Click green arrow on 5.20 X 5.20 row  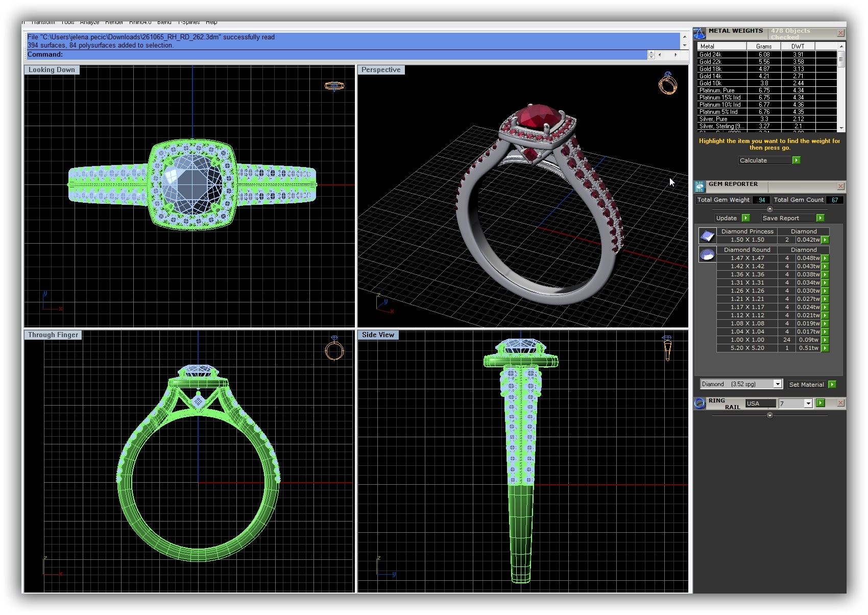[x=825, y=348]
